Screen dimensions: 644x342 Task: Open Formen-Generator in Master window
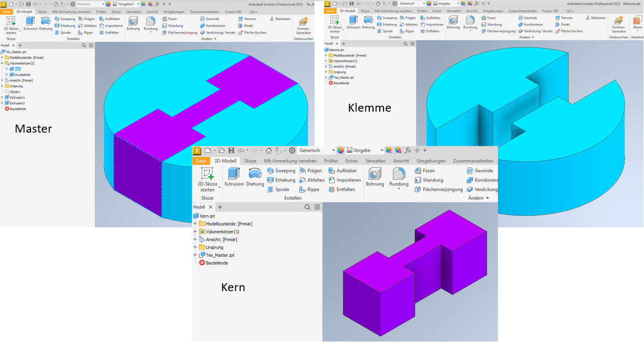coord(304,25)
